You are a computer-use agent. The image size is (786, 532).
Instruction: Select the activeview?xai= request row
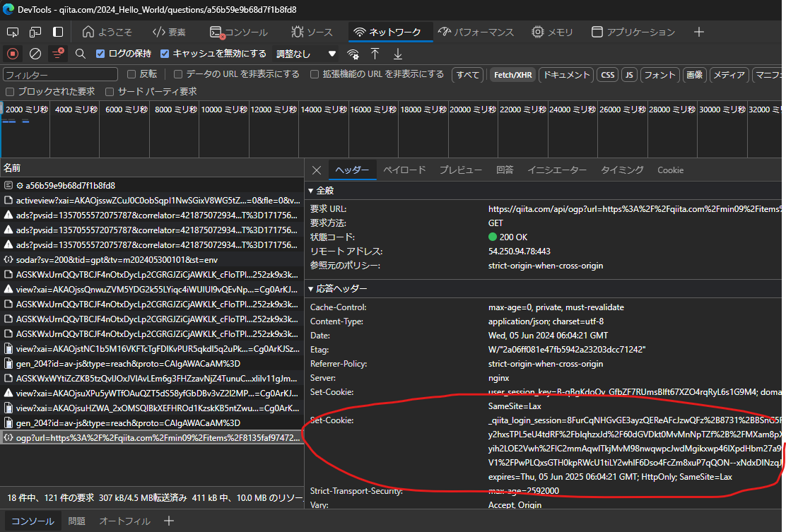point(153,201)
